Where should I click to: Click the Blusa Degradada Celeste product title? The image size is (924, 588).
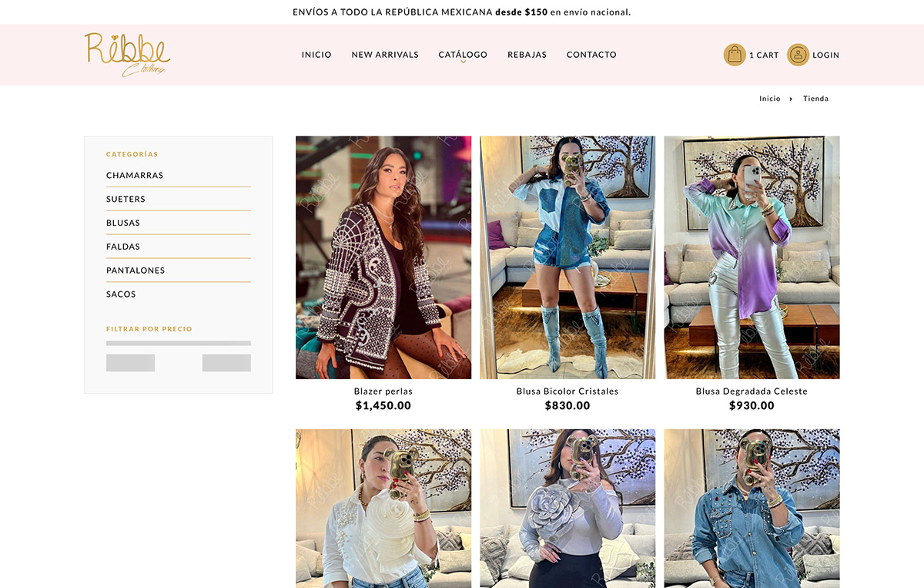coord(752,391)
